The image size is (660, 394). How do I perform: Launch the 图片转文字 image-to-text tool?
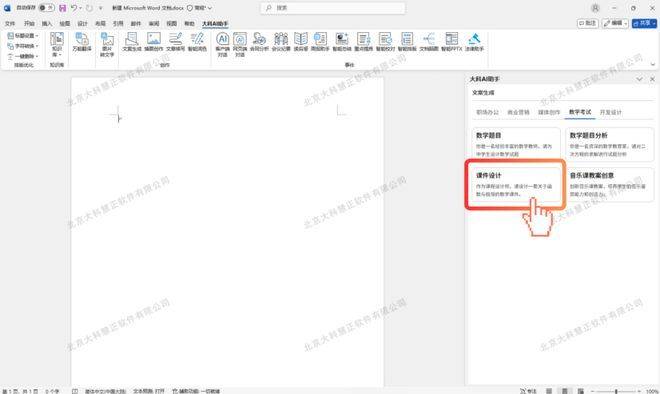107,45
